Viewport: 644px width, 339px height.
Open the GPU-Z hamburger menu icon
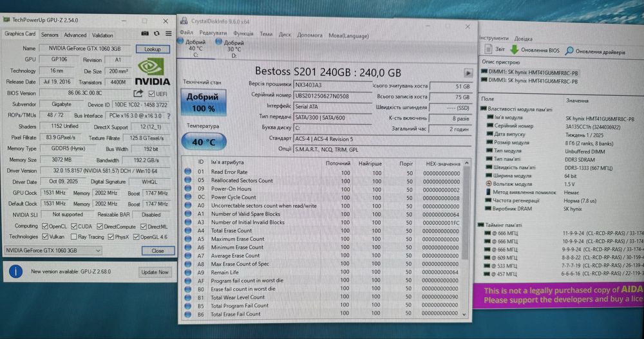168,33
